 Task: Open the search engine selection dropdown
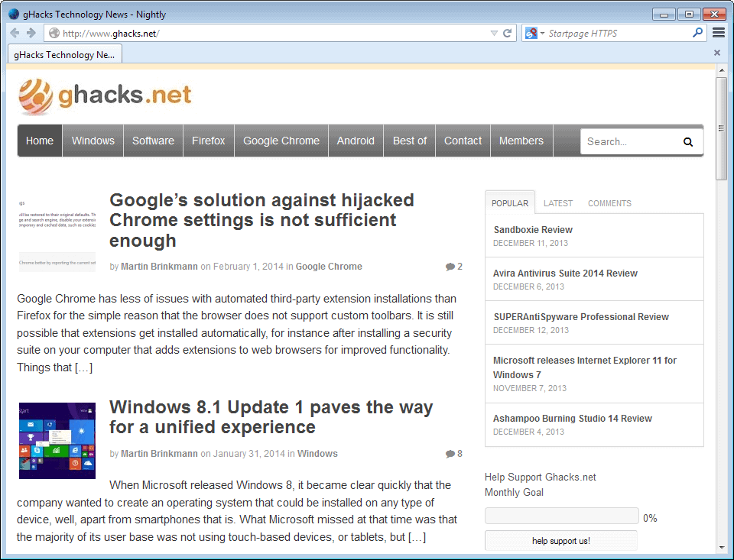coord(541,33)
